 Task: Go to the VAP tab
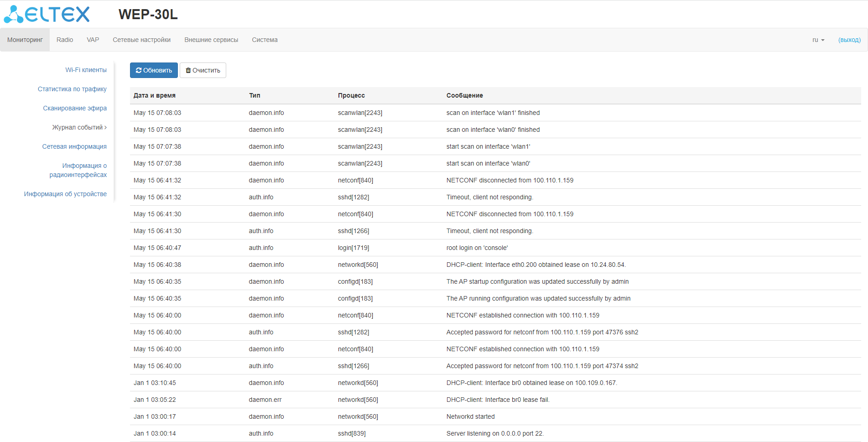(x=93, y=40)
